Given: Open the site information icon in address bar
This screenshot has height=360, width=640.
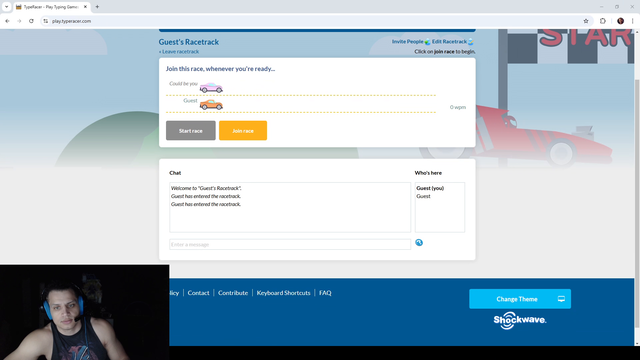Looking at the screenshot, I should click(x=45, y=21).
